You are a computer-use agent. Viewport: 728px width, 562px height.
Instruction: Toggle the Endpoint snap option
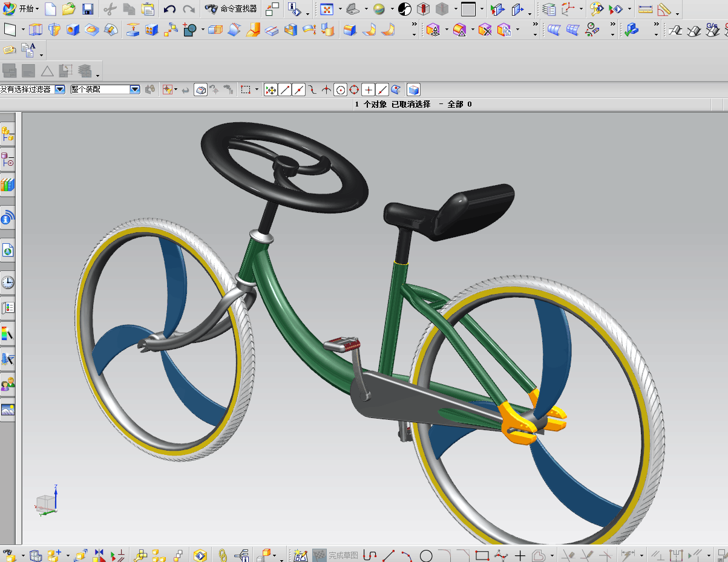pyautogui.click(x=285, y=90)
